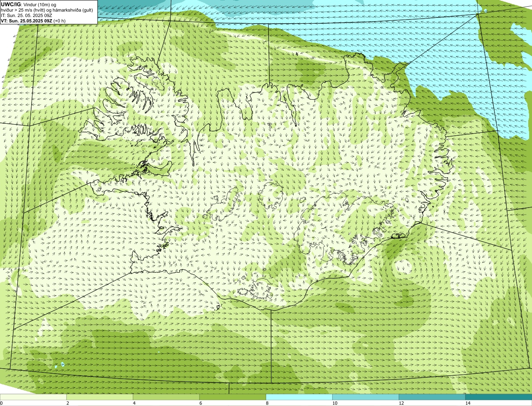Click the "4" label on the color scale
532x406 pixels.
[134, 403]
